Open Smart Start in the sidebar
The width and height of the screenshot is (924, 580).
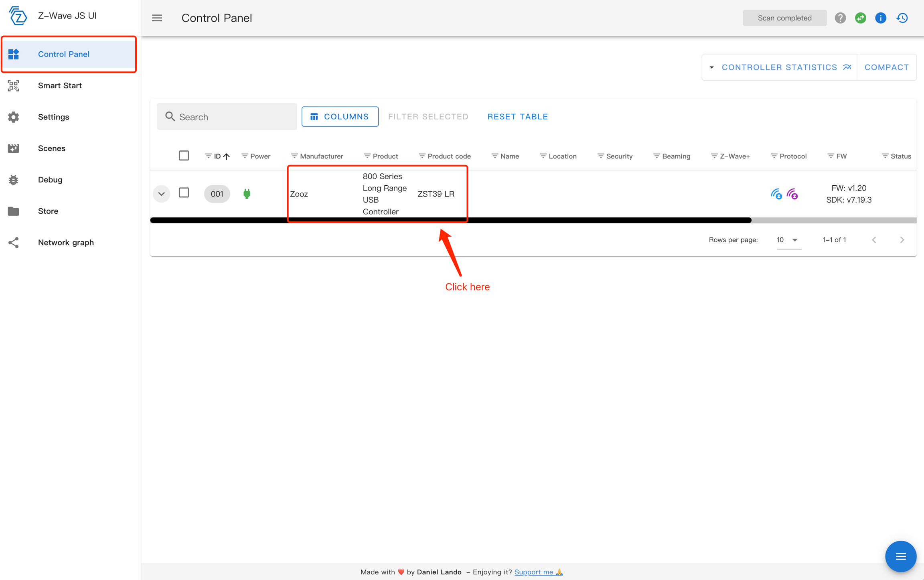[60, 85]
